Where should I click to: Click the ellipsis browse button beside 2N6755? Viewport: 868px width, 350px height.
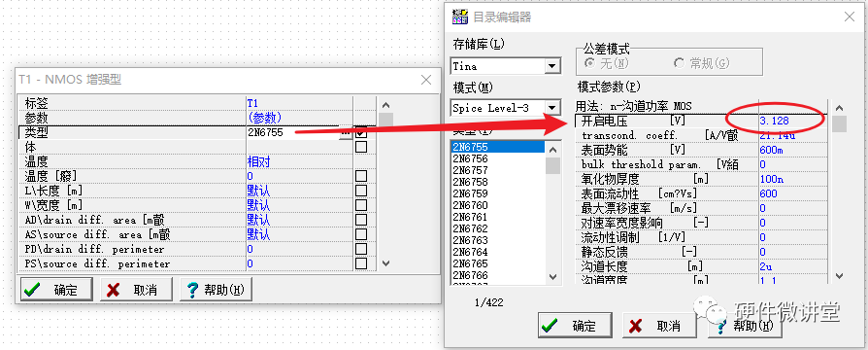(x=346, y=132)
